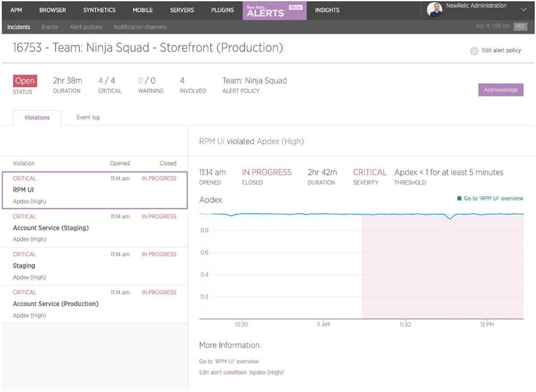Screen dimensions: 536x392
Task: Click the gear icon beside Edit alert policy
Action: click(474, 51)
